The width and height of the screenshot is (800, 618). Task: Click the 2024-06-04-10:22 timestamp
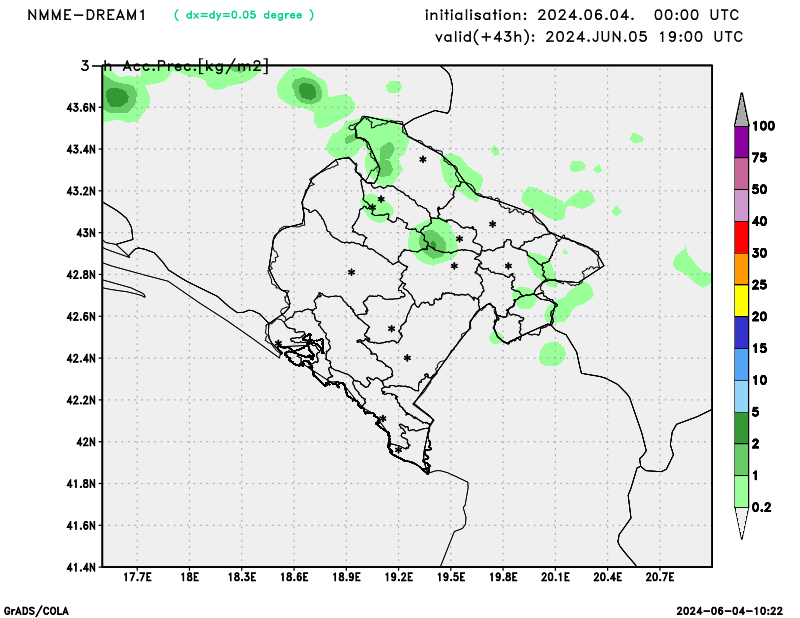pos(730,611)
